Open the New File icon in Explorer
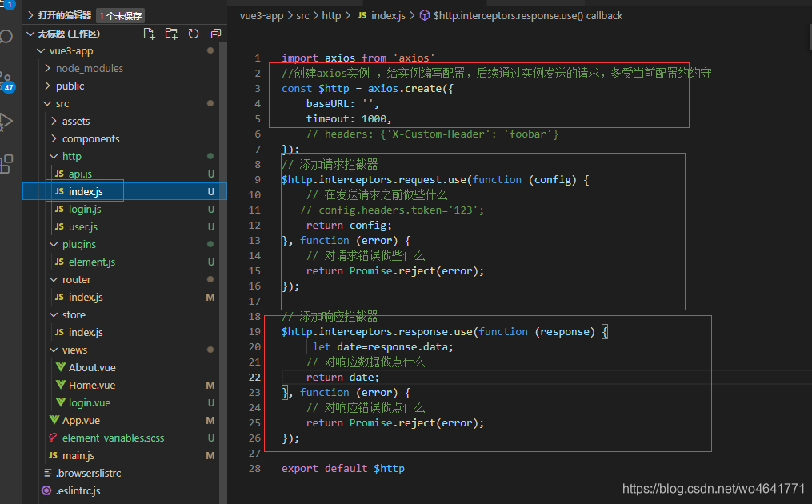This screenshot has width=812, height=504. [x=148, y=33]
